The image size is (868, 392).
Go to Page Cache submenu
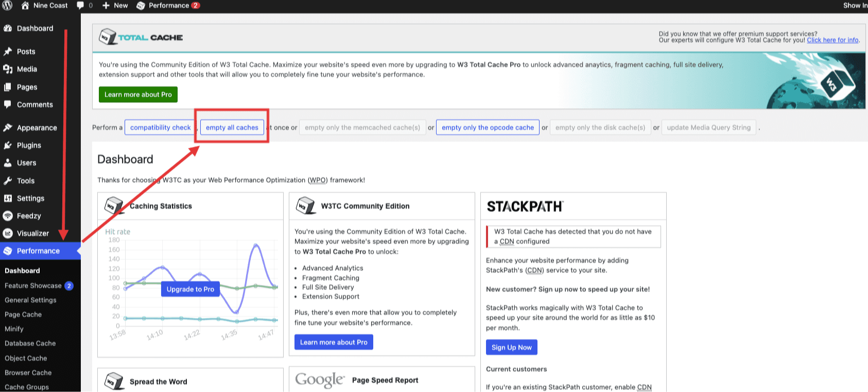(23, 314)
